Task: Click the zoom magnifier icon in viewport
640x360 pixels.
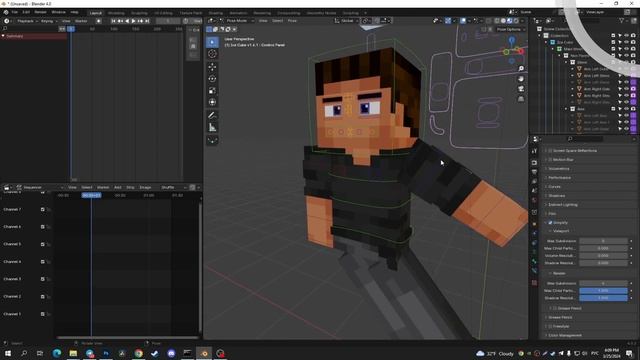Action: tap(521, 69)
